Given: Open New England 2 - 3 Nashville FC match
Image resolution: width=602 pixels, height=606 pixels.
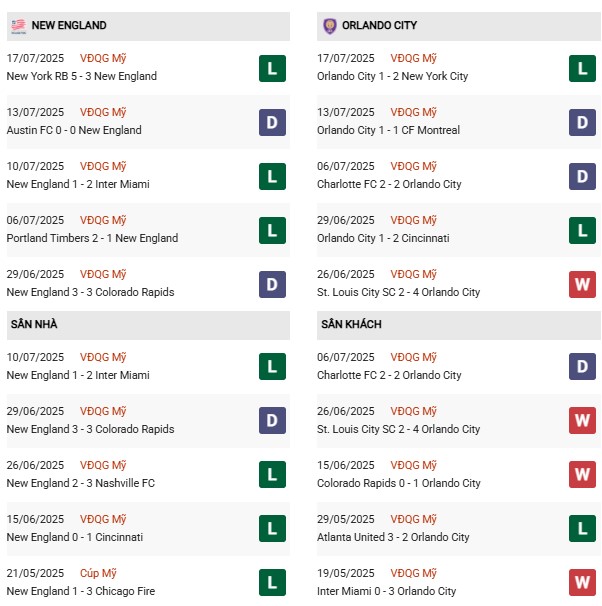Looking at the screenshot, I should point(82,483).
